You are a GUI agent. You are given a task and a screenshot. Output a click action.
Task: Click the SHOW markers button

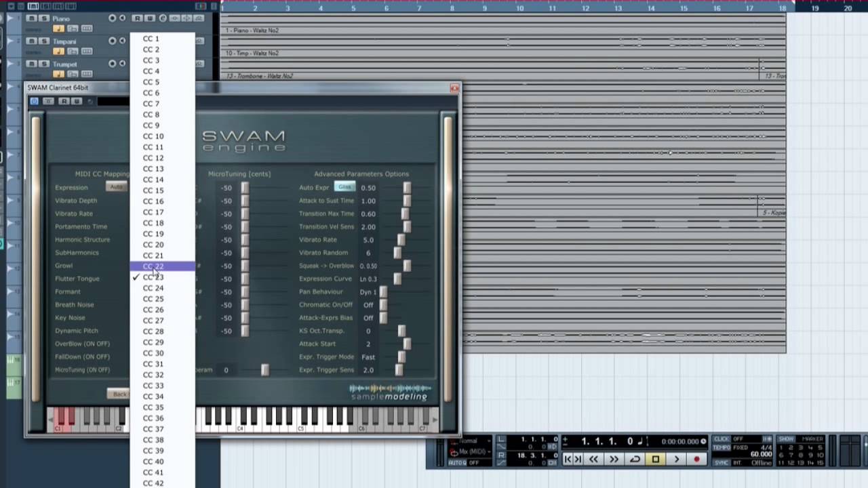tap(787, 439)
